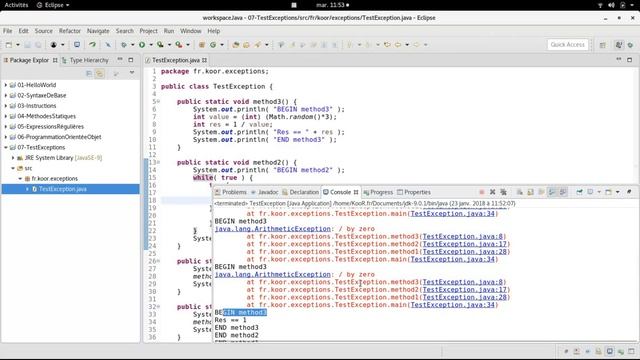Click the Debug (bug) toolbar icon
640x360 pixels.
pyautogui.click(x=124, y=45)
